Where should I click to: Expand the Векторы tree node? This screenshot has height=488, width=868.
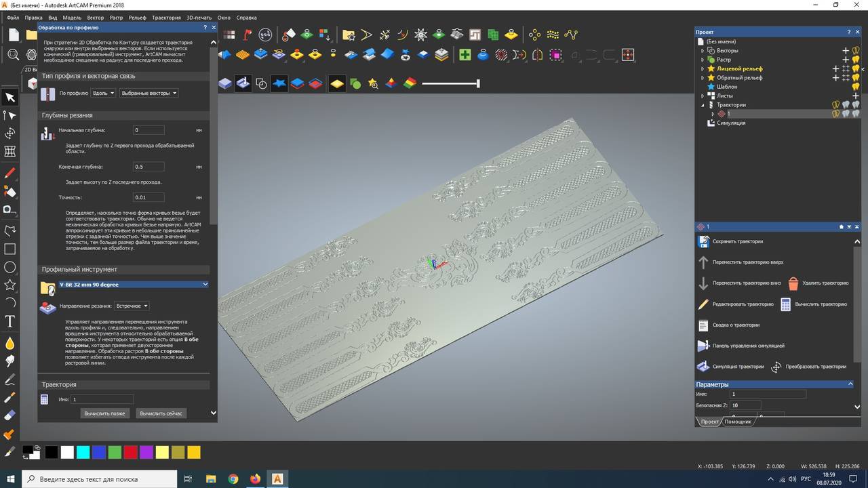[x=703, y=51]
